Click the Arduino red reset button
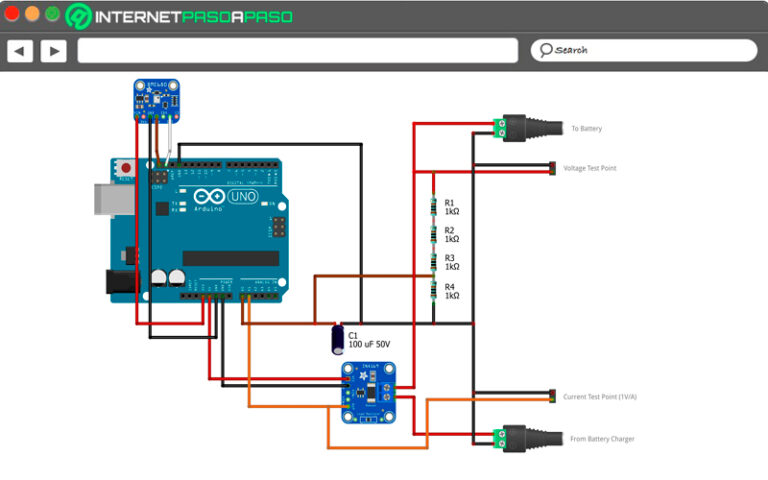 (x=125, y=167)
